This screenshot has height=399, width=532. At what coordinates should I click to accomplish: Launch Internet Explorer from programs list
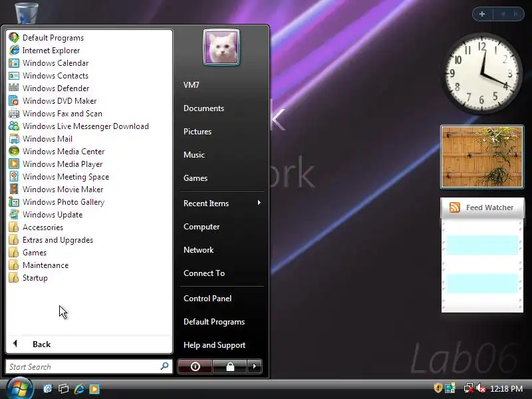tap(14, 51)
